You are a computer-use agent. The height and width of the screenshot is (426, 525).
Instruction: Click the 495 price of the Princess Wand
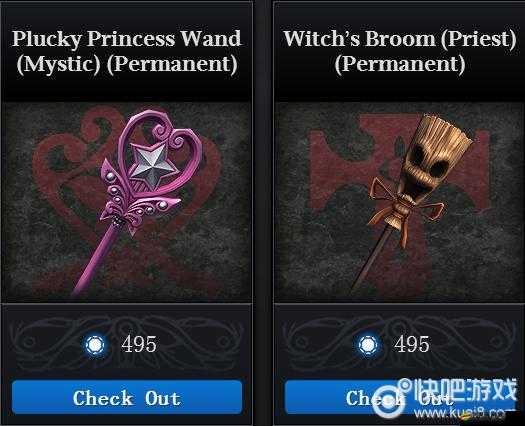coord(139,344)
